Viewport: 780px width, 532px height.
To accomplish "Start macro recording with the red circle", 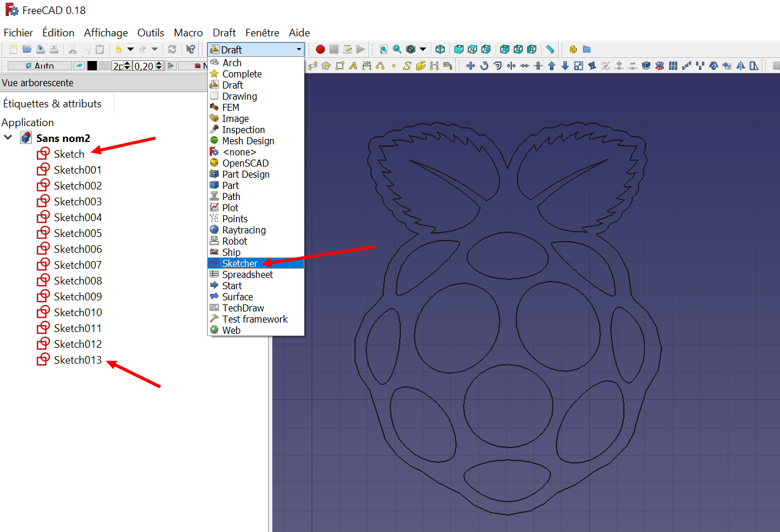I will 320,49.
